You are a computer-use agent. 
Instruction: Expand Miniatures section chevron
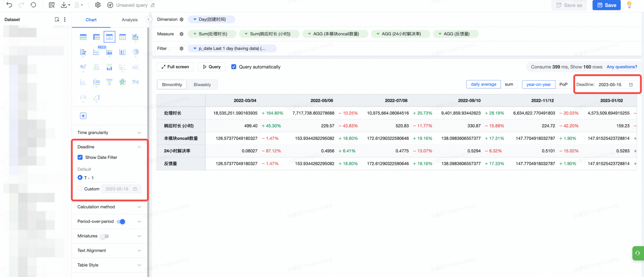point(139,236)
